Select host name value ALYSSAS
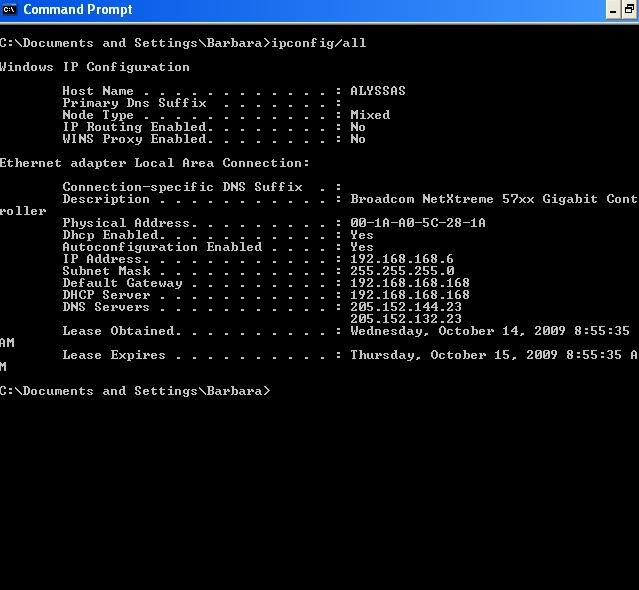Image resolution: width=639 pixels, height=590 pixels. [378, 90]
